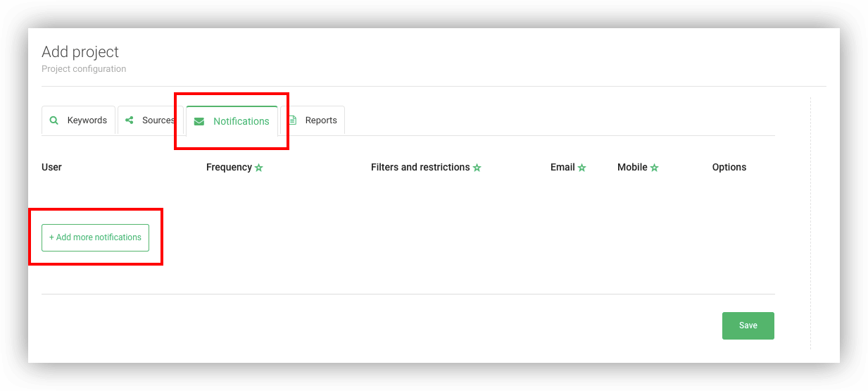The image size is (868, 391).
Task: Click the magnifier icon on Keywords tab
Action: [x=54, y=120]
